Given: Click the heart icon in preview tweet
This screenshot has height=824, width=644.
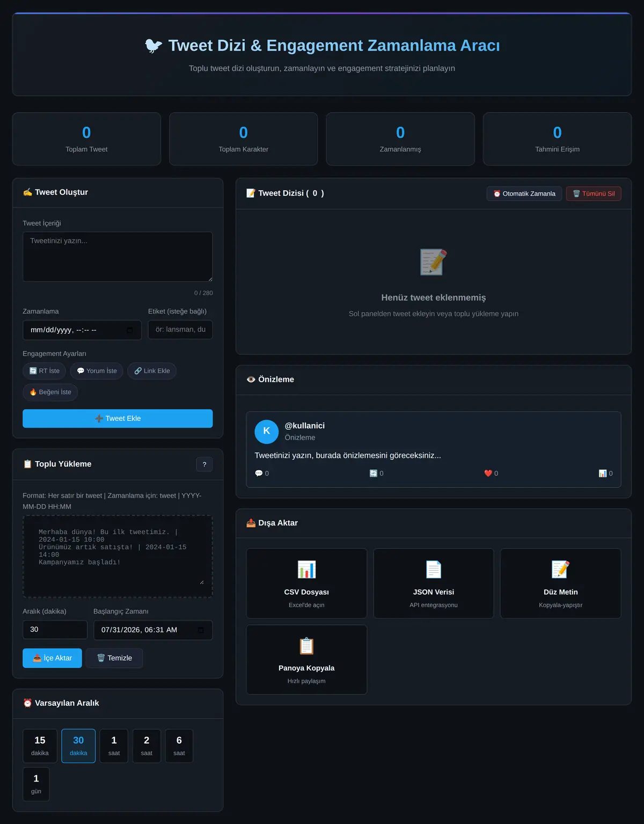Looking at the screenshot, I should [488, 473].
